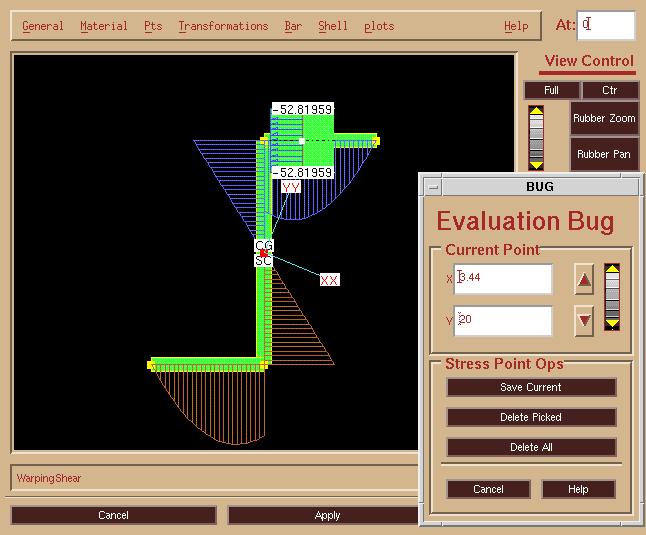The image size is (646, 535).
Task: Select the CG centroid marker
Action: tap(264, 245)
